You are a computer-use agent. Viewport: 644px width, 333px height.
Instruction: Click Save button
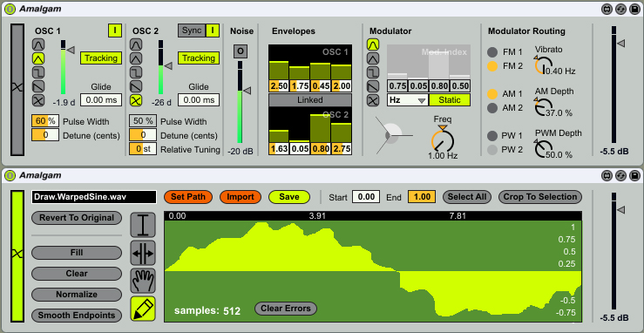(289, 197)
